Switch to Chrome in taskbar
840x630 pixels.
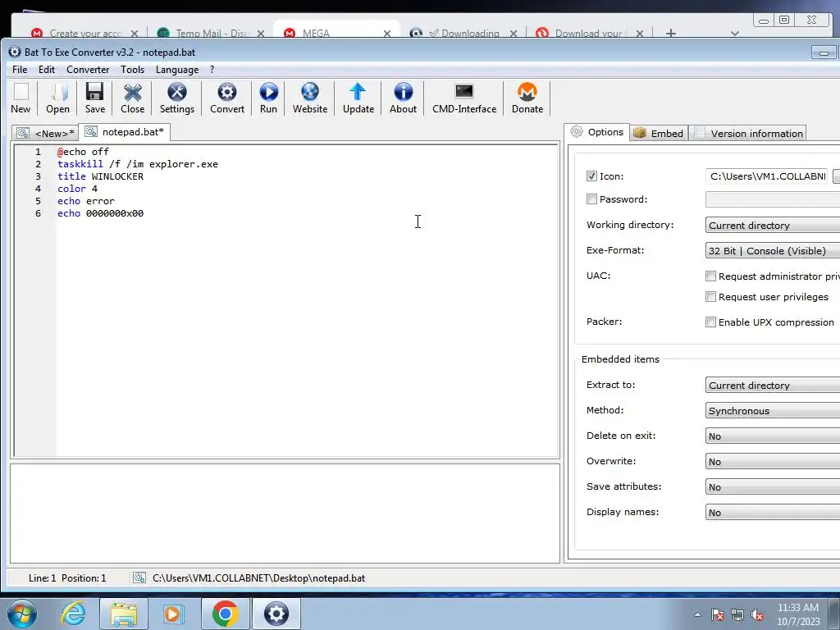[225, 614]
